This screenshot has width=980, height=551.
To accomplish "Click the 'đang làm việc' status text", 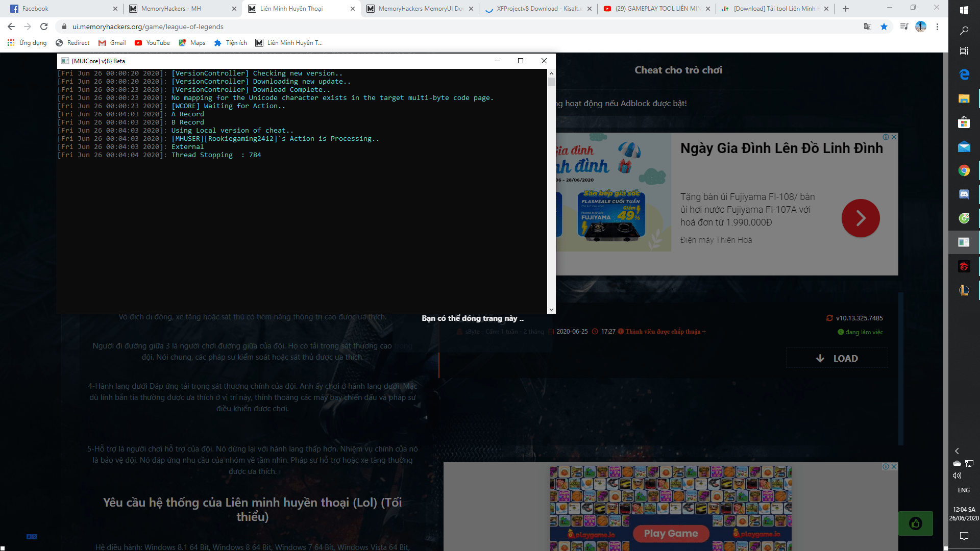I will point(864,332).
